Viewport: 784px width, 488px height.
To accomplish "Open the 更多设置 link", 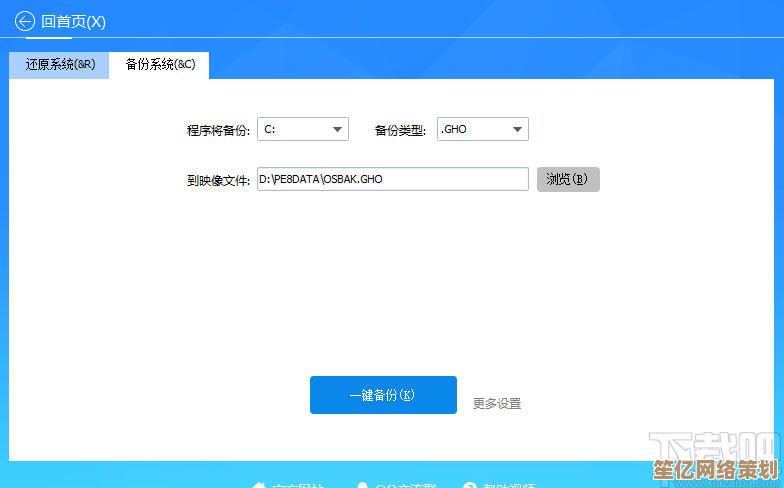I will [497, 403].
